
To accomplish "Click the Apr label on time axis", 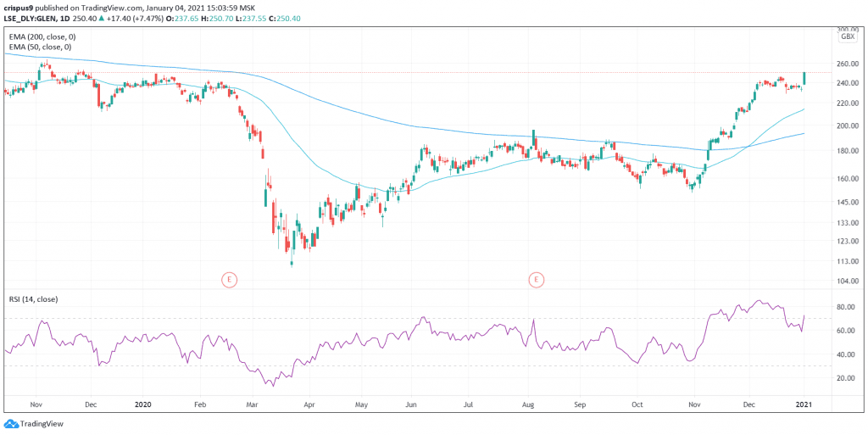I will 309,404.
